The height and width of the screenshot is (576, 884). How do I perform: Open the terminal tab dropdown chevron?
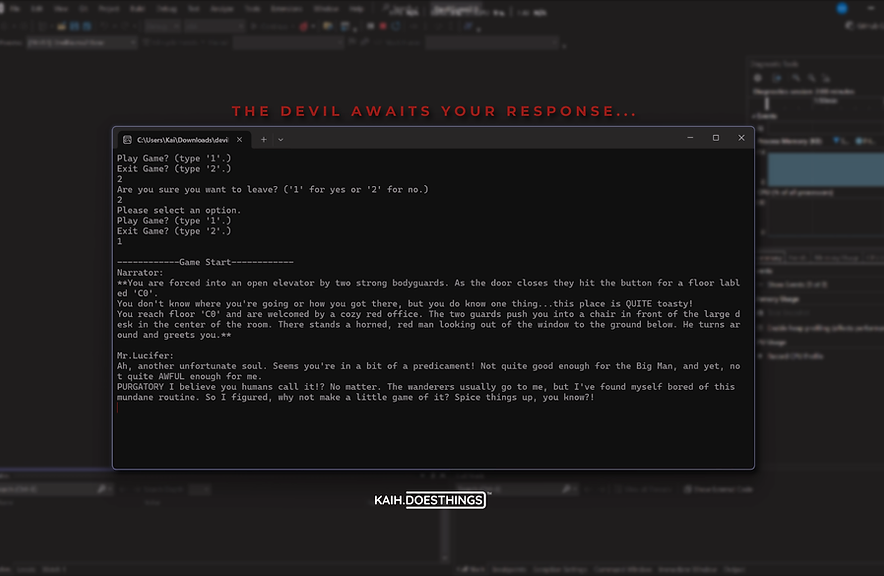(x=281, y=138)
